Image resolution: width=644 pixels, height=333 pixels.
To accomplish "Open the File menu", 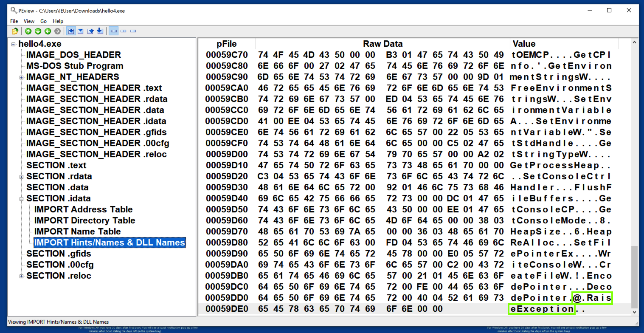I will click(14, 21).
